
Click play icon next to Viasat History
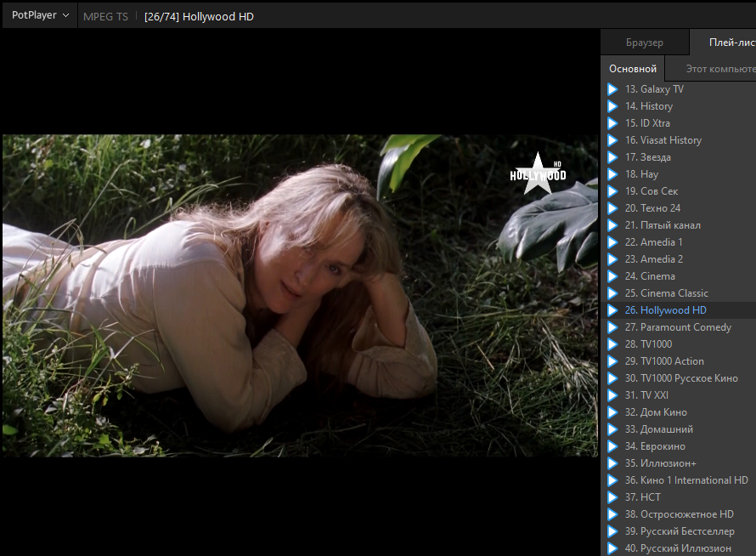point(612,140)
